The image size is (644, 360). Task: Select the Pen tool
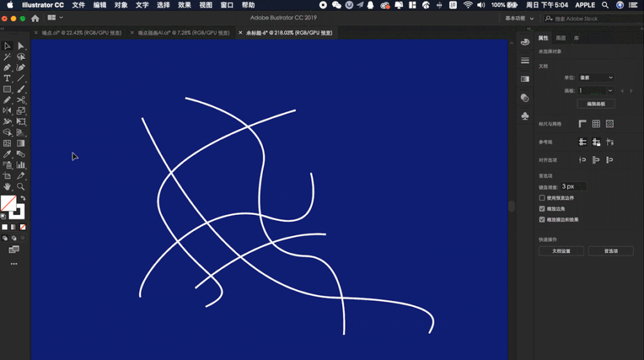point(7,67)
